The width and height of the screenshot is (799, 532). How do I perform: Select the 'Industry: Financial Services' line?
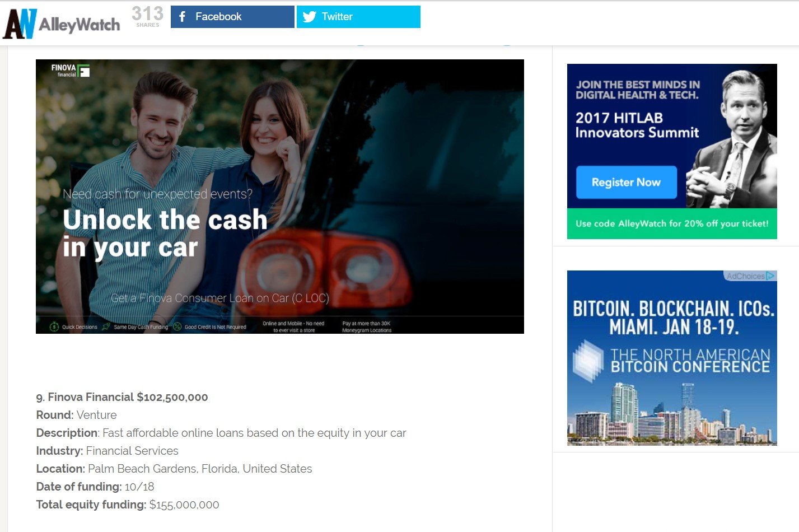point(108,451)
